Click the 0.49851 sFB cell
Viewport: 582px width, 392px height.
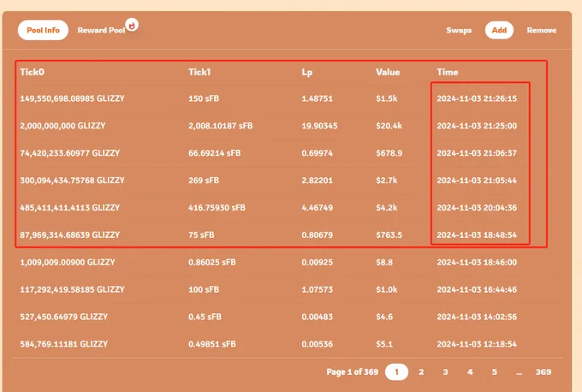(212, 344)
